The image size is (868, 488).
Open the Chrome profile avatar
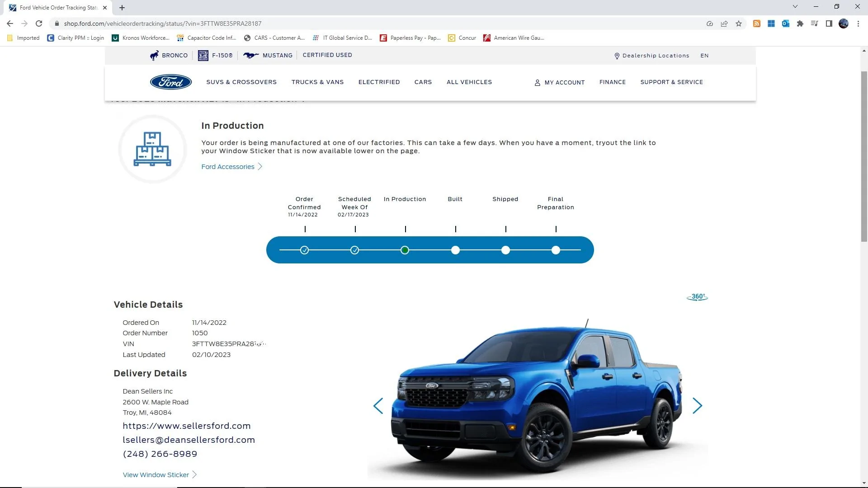tap(844, 23)
